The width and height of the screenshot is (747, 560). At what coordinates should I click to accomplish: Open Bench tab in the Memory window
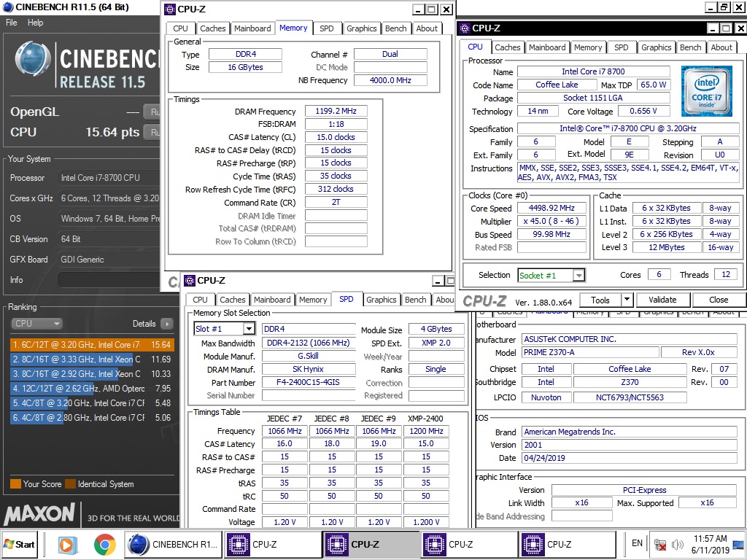(396, 28)
